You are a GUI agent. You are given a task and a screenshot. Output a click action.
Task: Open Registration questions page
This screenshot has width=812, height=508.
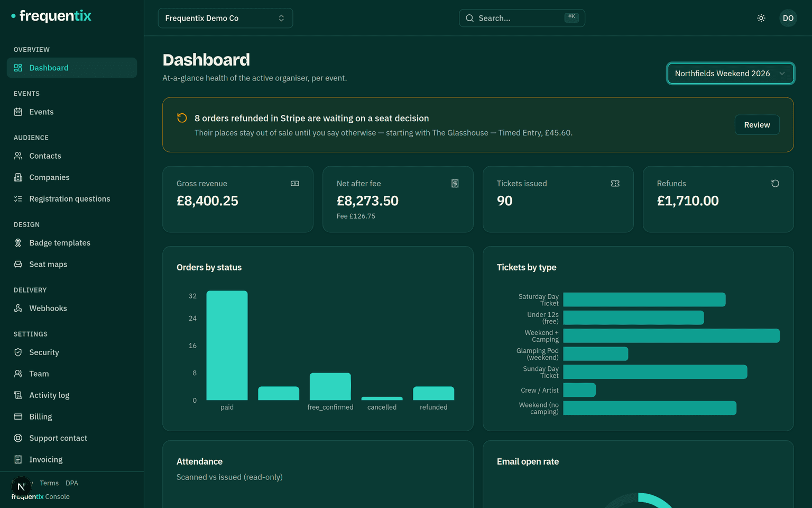tap(72, 199)
